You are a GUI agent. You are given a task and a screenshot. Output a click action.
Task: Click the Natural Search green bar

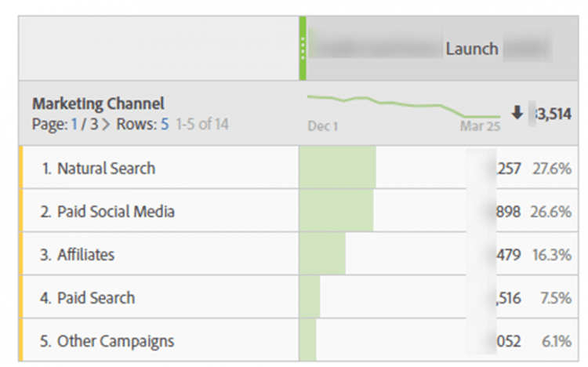pos(338,168)
